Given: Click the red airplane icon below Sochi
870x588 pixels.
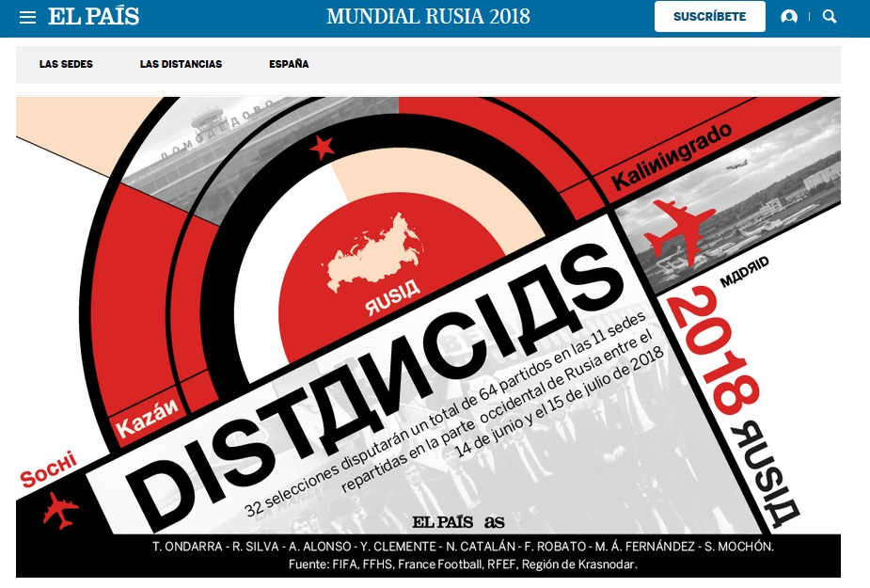Looking at the screenshot, I should [60, 510].
